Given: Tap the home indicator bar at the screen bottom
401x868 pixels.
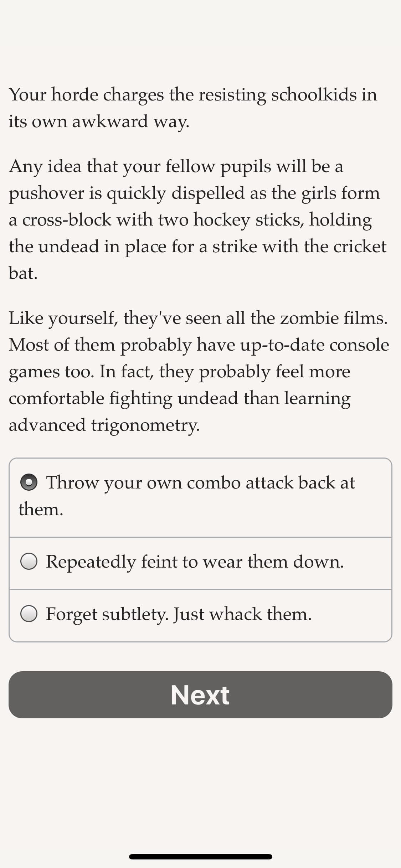Looking at the screenshot, I should (200, 857).
